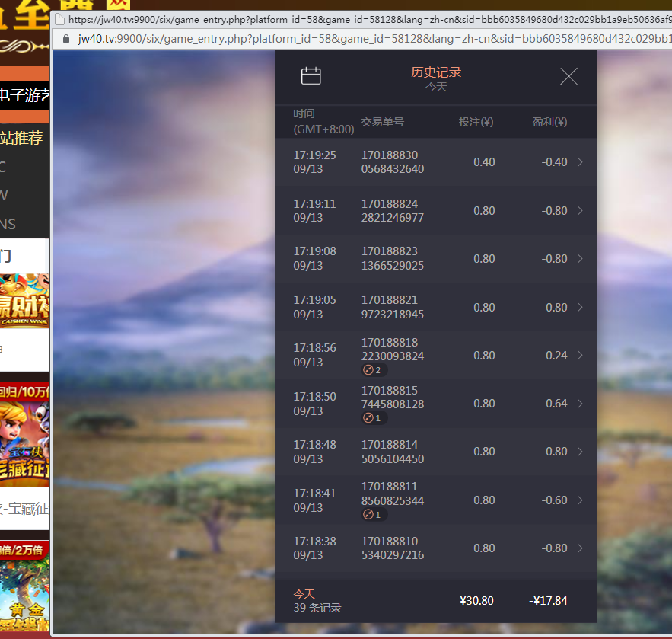Open 电子游艺 menu in background page
The height and width of the screenshot is (639, 672).
tap(25, 94)
